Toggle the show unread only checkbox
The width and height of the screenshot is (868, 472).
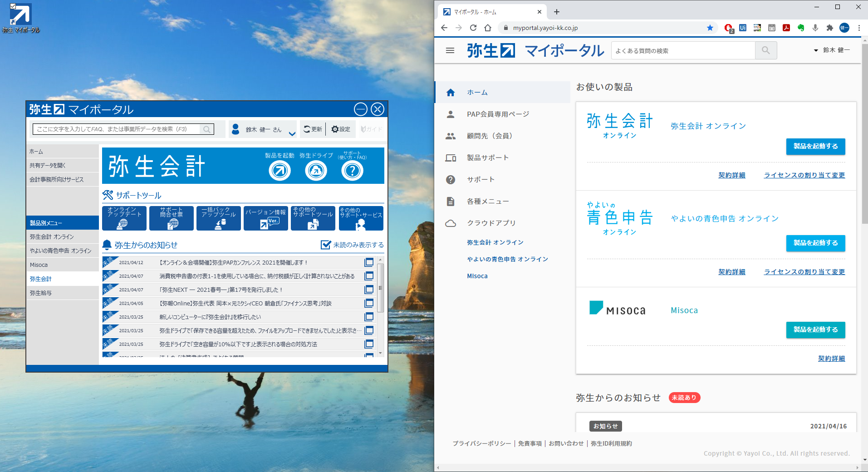click(x=326, y=245)
